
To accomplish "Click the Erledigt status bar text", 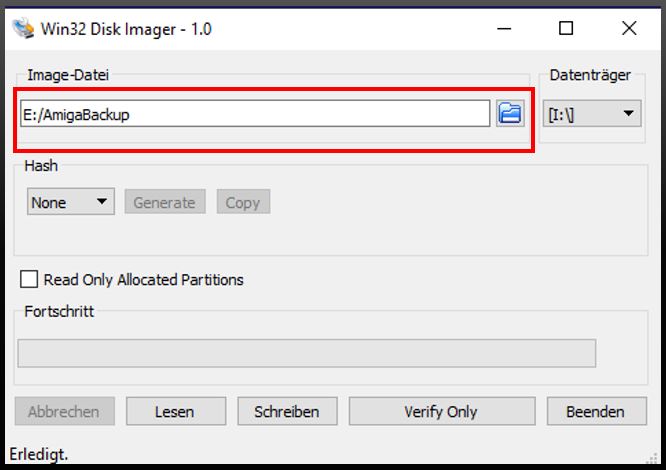I will (x=40, y=454).
